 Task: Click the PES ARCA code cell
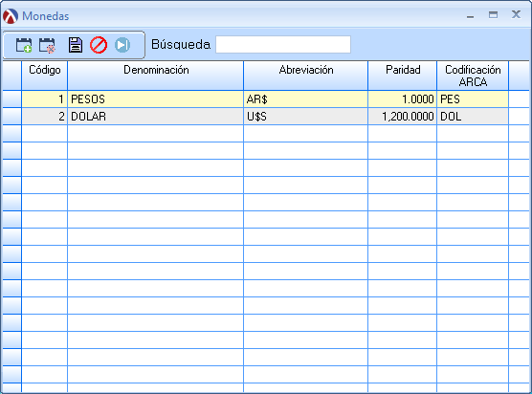tap(473, 99)
